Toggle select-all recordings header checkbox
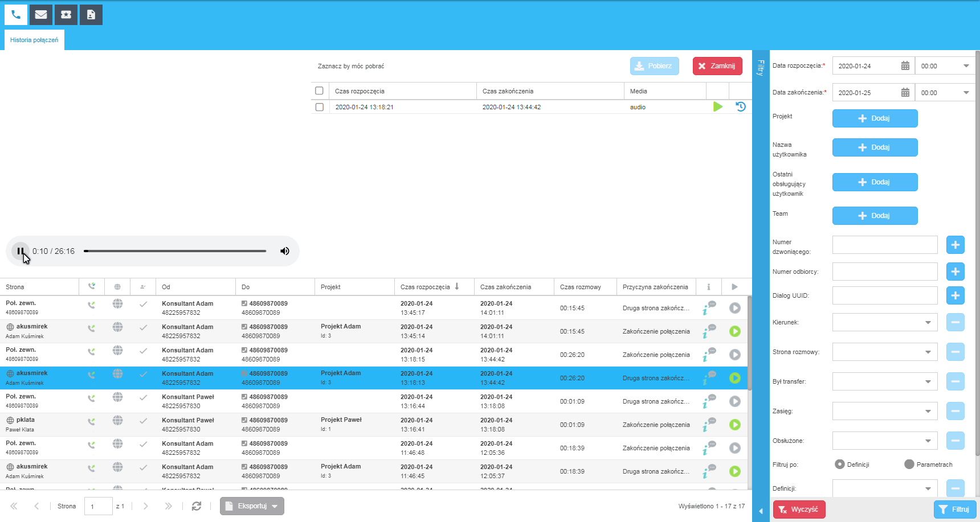The image size is (980, 522). 319,91
